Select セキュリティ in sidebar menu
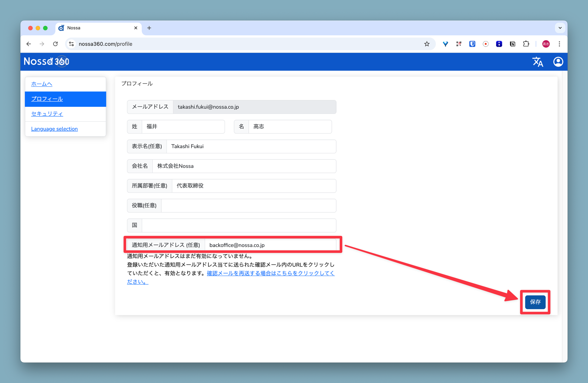 (47, 114)
